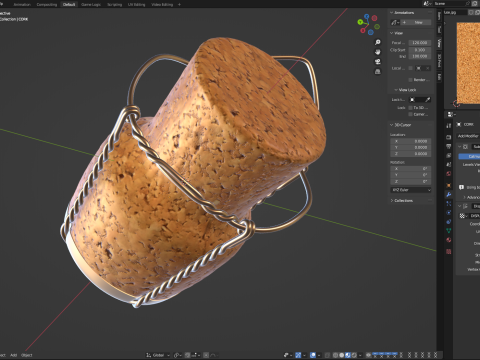Add a new workspace with plus tab

(x=179, y=4)
